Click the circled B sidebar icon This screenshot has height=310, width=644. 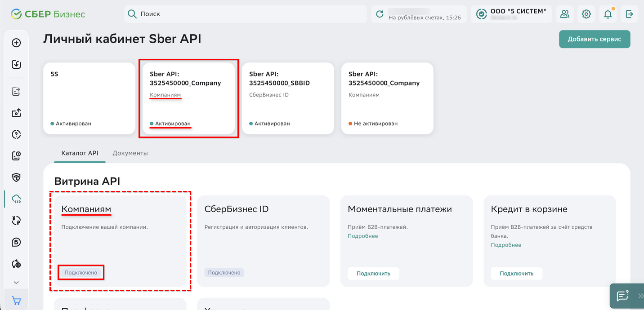(x=16, y=242)
